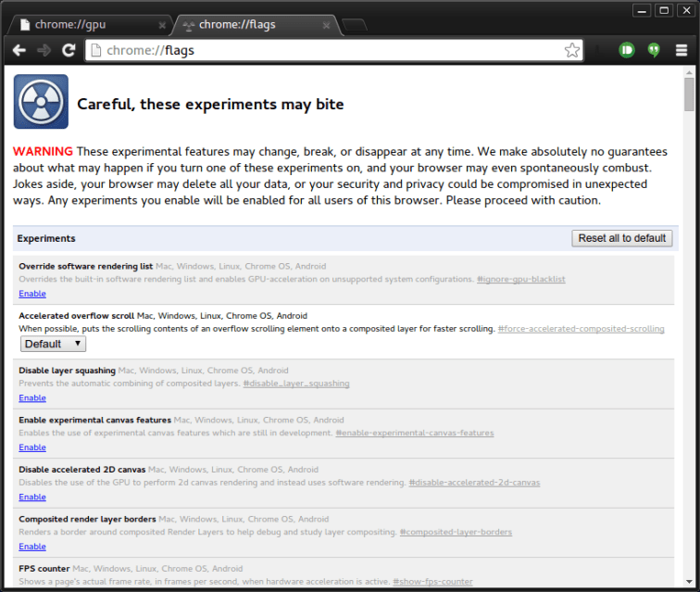Open Accelerated overflow scroll Default dropdown
This screenshot has height=592, width=700.
53,344
